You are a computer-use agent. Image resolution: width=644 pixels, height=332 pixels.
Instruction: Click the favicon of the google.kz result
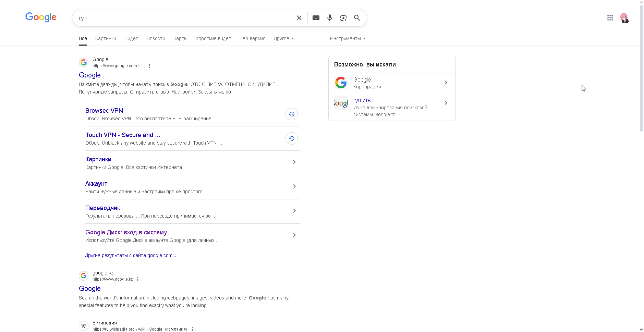(84, 276)
